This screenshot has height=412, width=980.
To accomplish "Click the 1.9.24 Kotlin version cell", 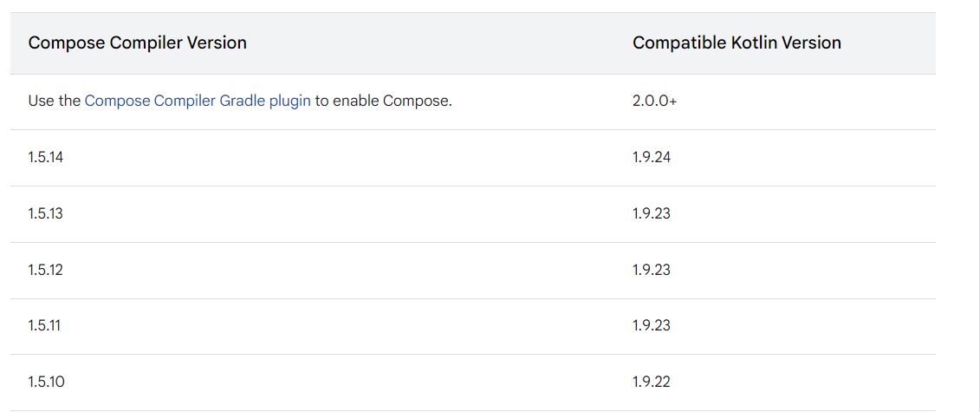I will (652, 157).
